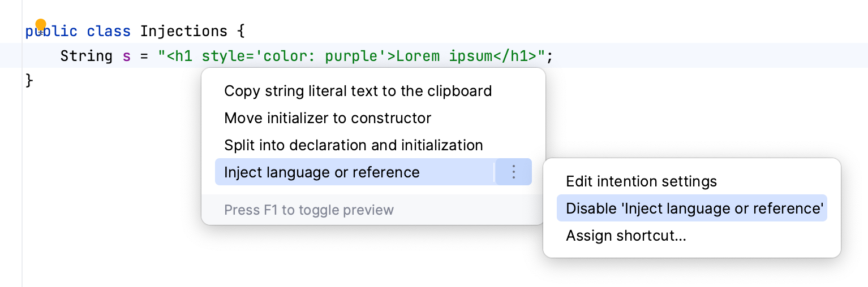The width and height of the screenshot is (868, 287).
Task: Select 'Split into declaration and initialization'
Action: click(x=353, y=145)
